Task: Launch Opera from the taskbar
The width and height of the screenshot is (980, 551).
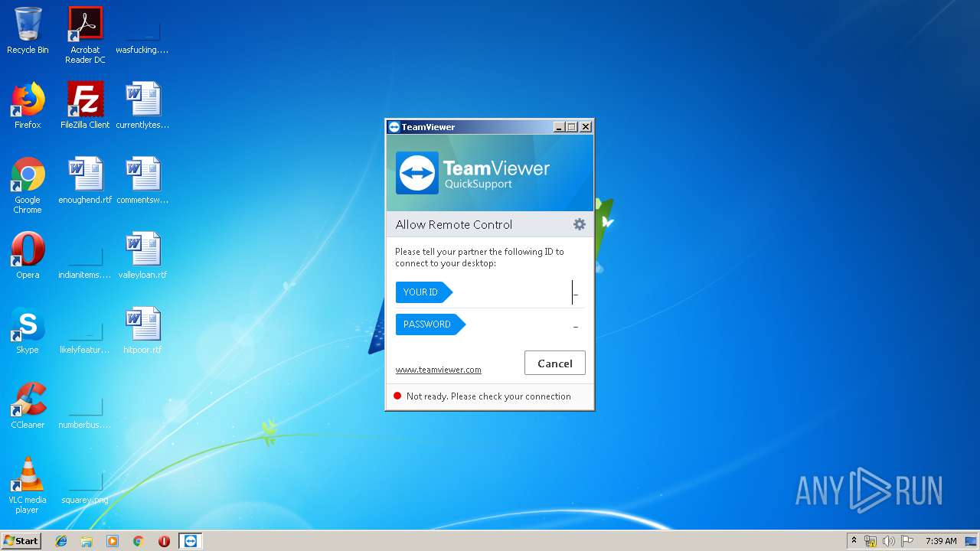Action: [x=164, y=541]
